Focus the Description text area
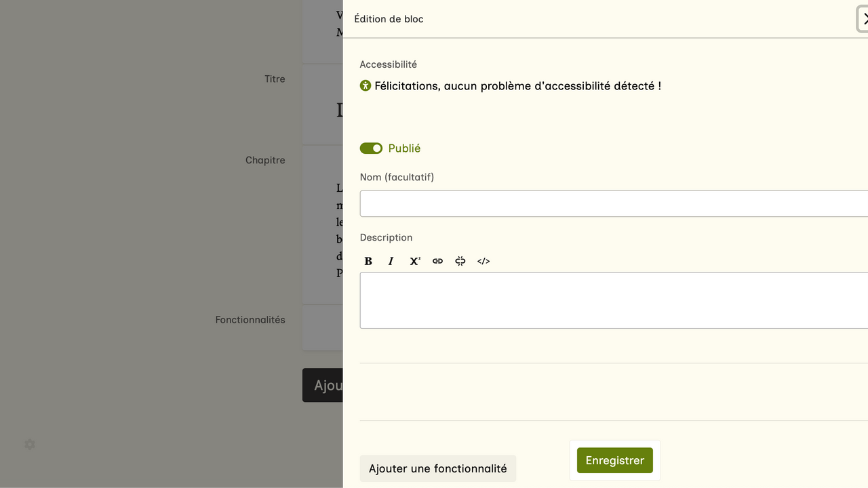The image size is (868, 488). pyautogui.click(x=610, y=300)
